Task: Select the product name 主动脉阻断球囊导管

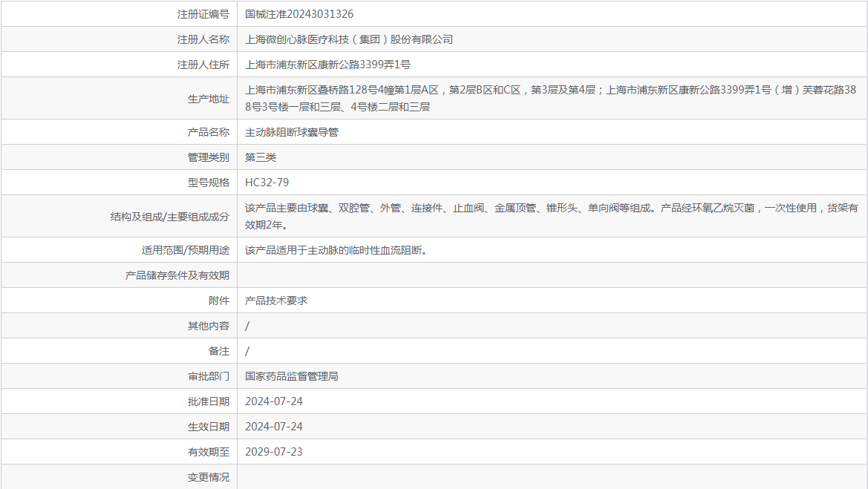Action: pyautogui.click(x=292, y=132)
